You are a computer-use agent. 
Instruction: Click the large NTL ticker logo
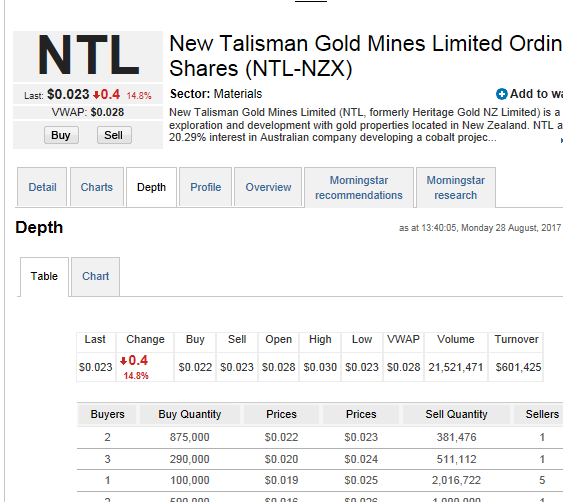tap(88, 55)
